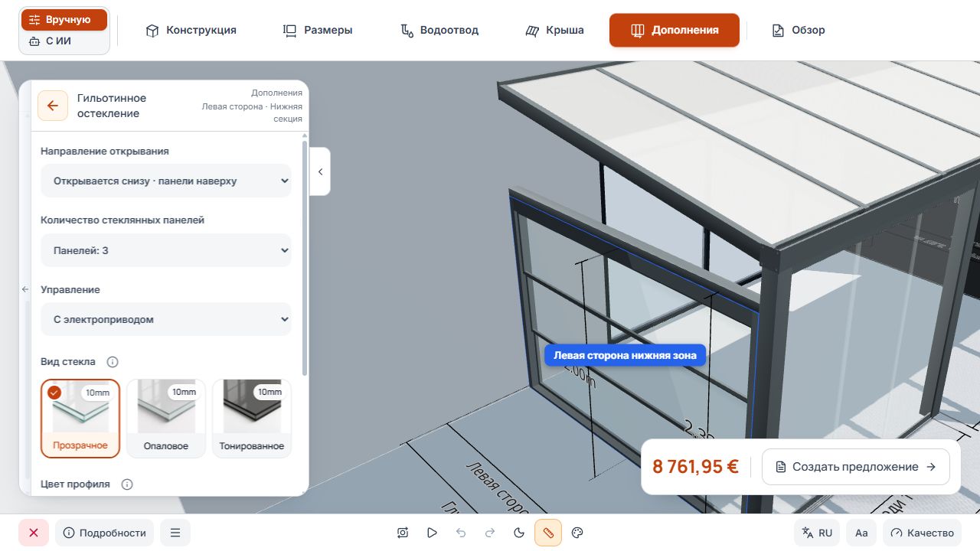Open the Дополнения tab

point(675,31)
